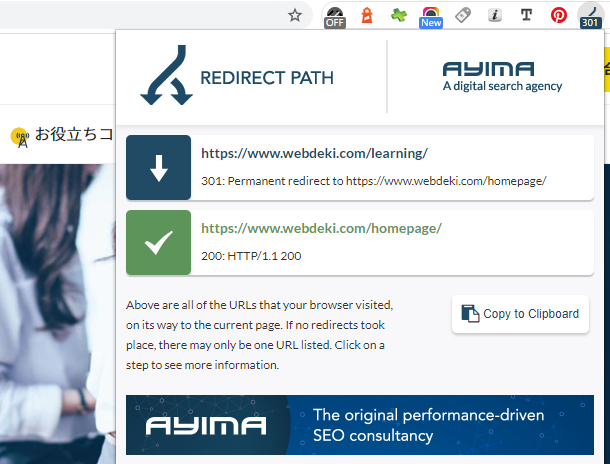
Task: Open the italic 'i' info extension
Action: click(x=494, y=15)
